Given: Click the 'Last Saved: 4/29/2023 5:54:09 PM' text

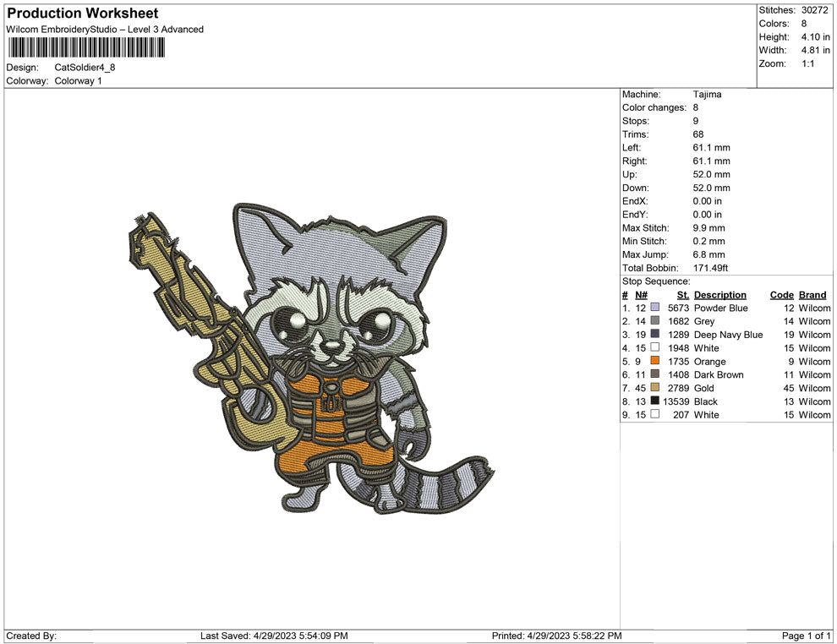Looking at the screenshot, I should 275,636.
